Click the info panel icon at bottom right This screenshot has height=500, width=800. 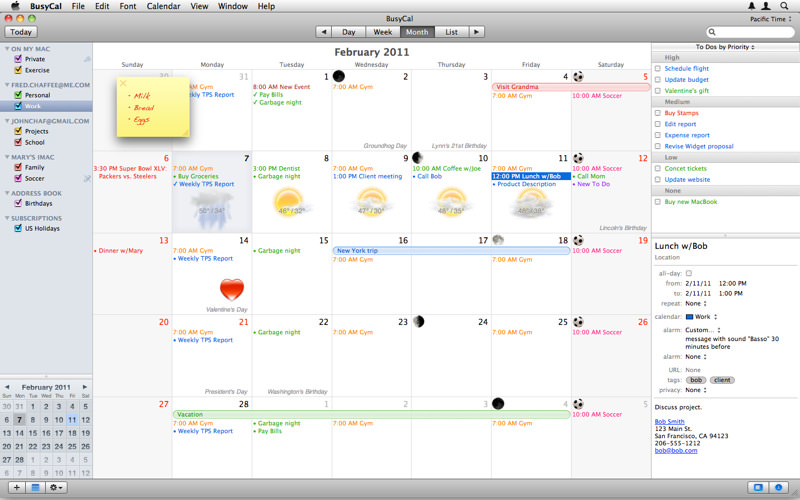(780, 487)
